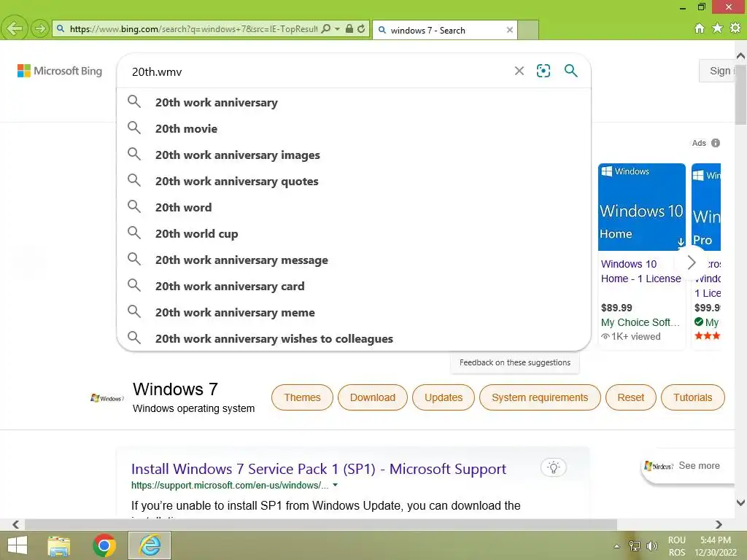Click the Tutorials pill button

tap(693, 397)
